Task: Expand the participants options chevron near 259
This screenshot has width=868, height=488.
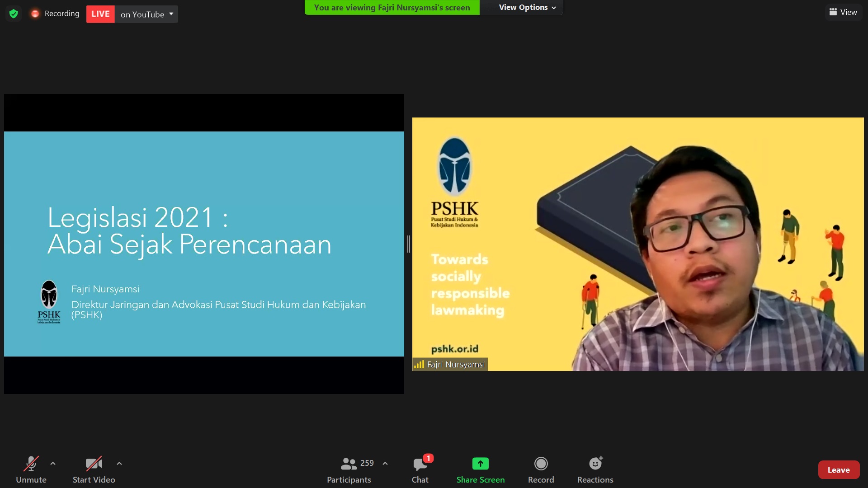Action: click(x=385, y=464)
